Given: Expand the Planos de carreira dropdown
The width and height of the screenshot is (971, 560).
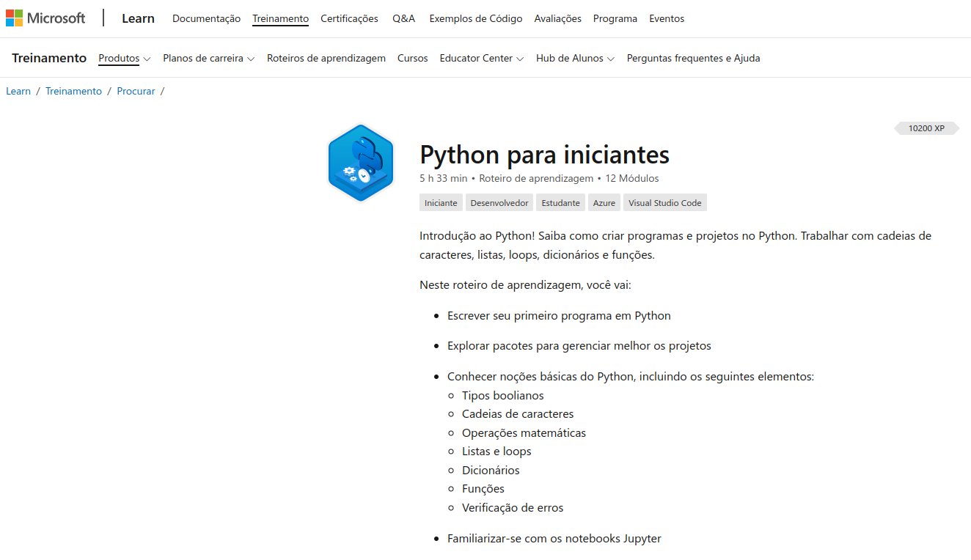Looking at the screenshot, I should [x=209, y=58].
